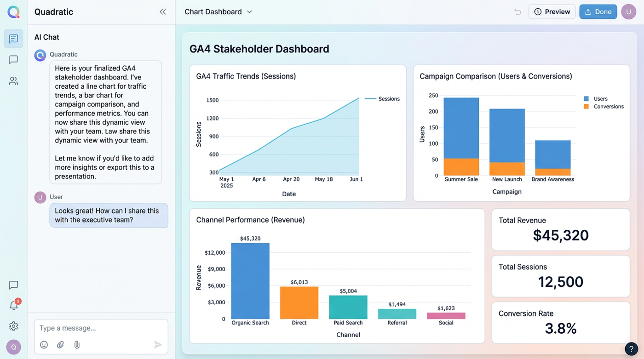
Task: Click the undo arrow in the top bar
Action: click(x=517, y=12)
